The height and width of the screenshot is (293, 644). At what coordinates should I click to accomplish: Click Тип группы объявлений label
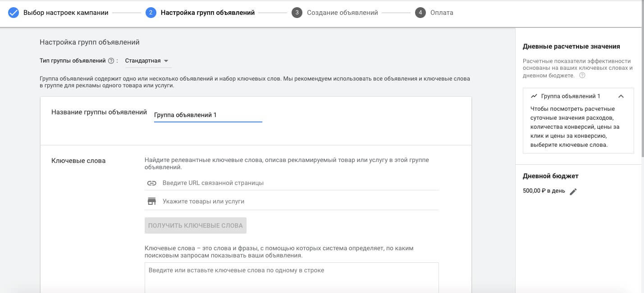(72, 61)
